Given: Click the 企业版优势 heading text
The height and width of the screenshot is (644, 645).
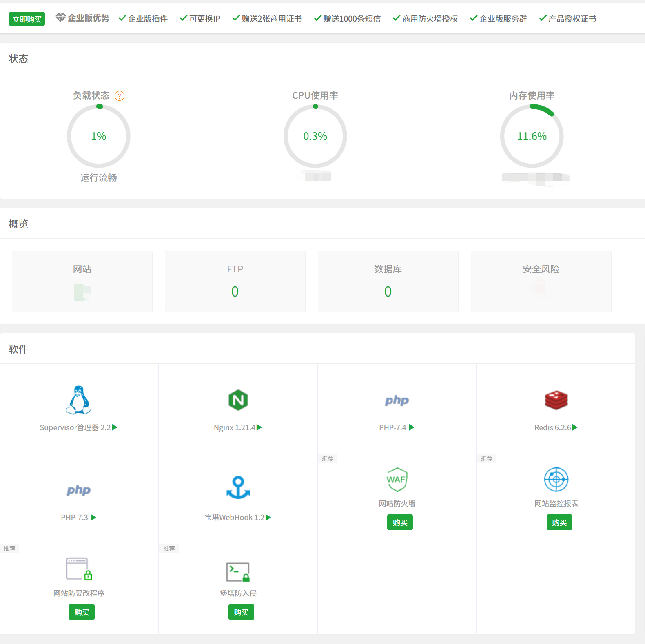Looking at the screenshot, I should 89,18.
